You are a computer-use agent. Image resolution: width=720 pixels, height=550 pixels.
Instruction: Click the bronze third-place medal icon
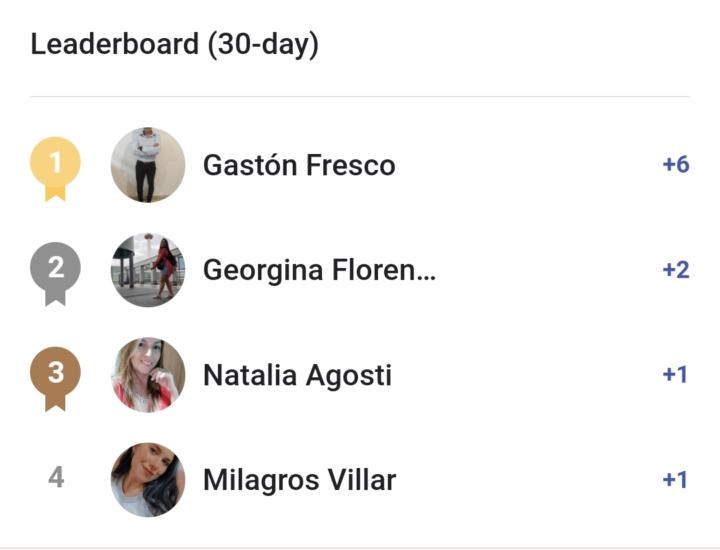[56, 375]
